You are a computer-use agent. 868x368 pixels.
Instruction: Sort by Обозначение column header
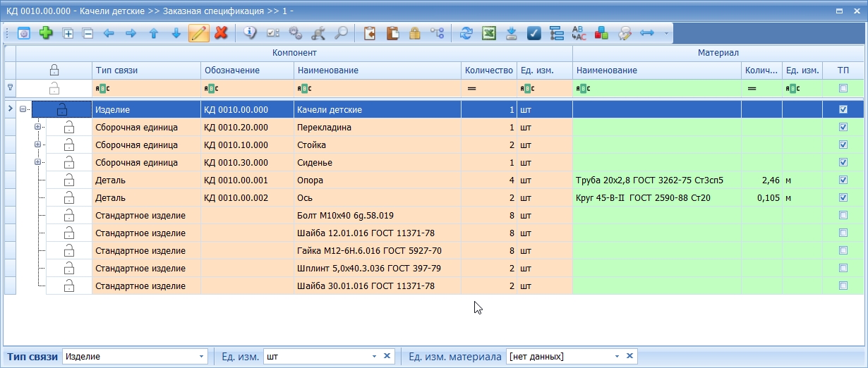coord(247,70)
